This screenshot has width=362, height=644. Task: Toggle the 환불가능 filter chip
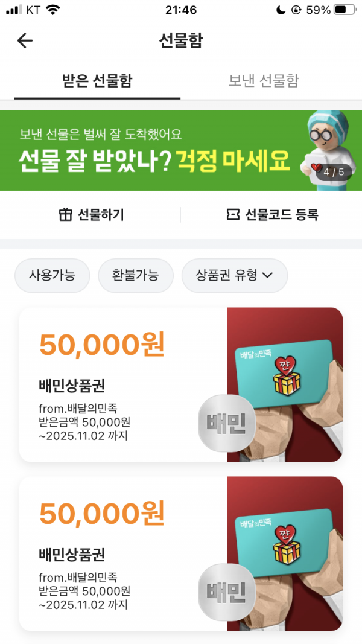tap(135, 275)
